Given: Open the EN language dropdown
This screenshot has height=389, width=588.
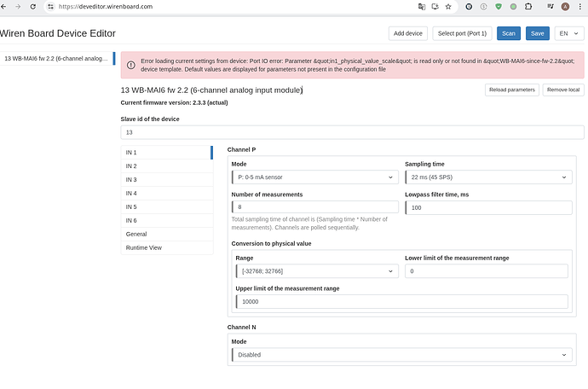Looking at the screenshot, I should pyautogui.click(x=569, y=33).
